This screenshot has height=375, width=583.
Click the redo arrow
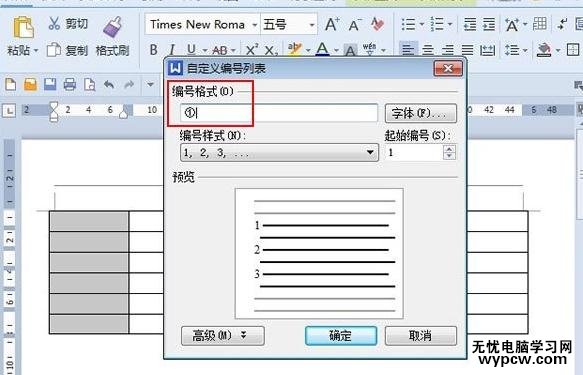tap(129, 85)
